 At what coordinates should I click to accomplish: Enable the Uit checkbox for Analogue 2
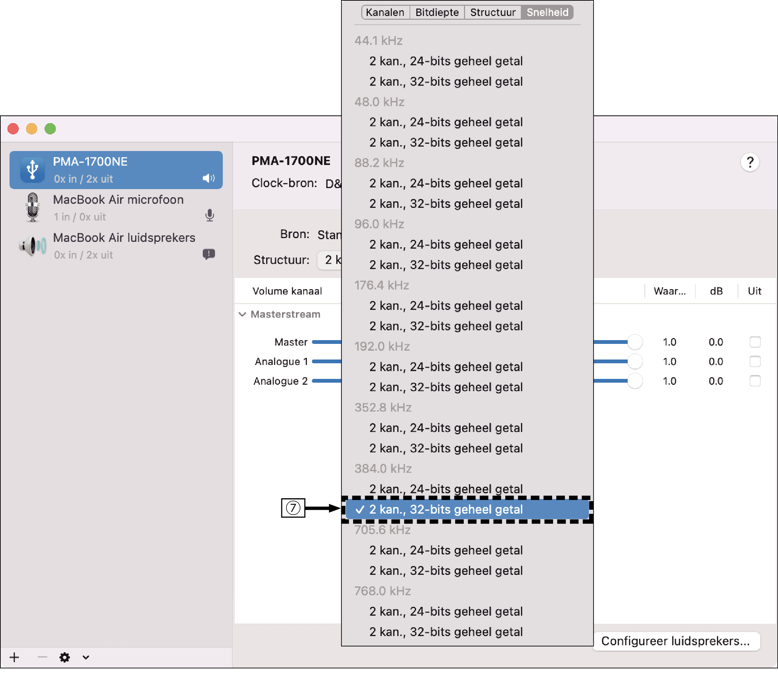(756, 381)
